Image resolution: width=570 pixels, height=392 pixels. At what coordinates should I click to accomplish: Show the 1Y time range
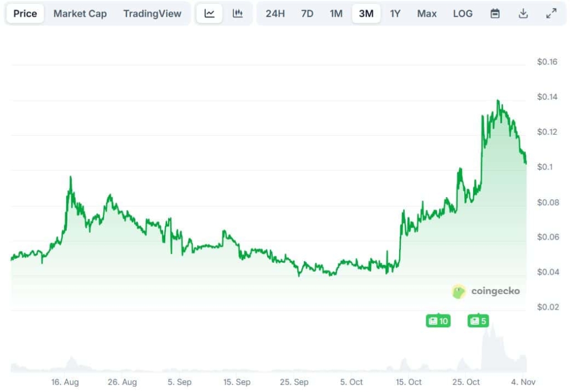(x=395, y=14)
